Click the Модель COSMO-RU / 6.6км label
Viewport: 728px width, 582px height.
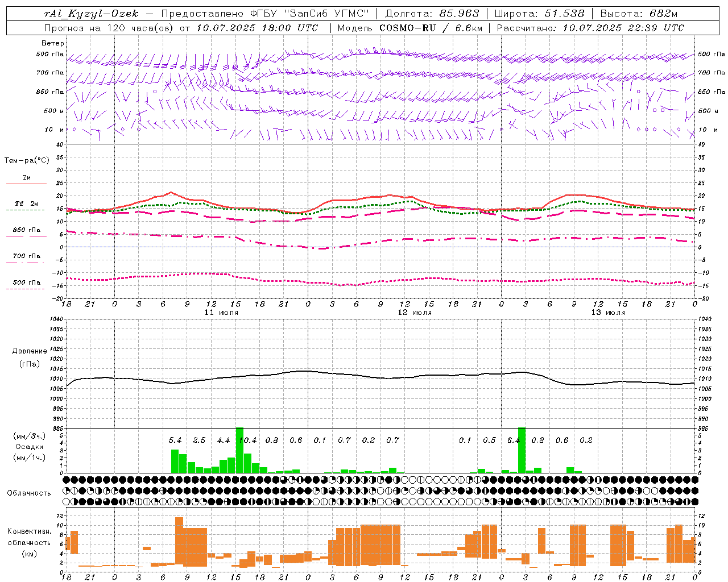(x=410, y=27)
